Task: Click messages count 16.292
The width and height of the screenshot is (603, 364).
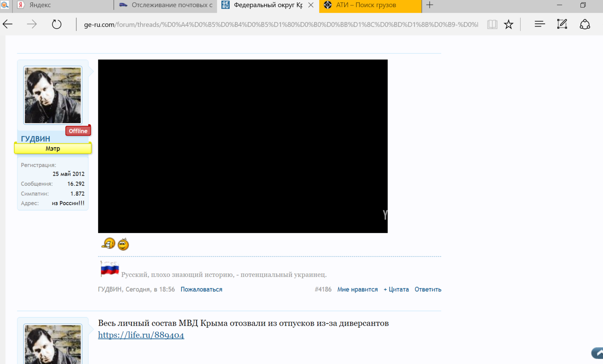Action: pyautogui.click(x=76, y=184)
